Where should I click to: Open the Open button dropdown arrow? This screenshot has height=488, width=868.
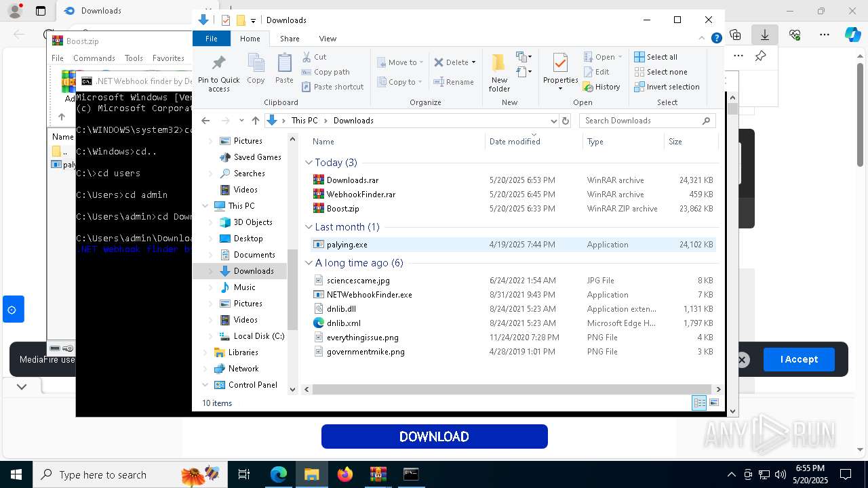pyautogui.click(x=620, y=58)
